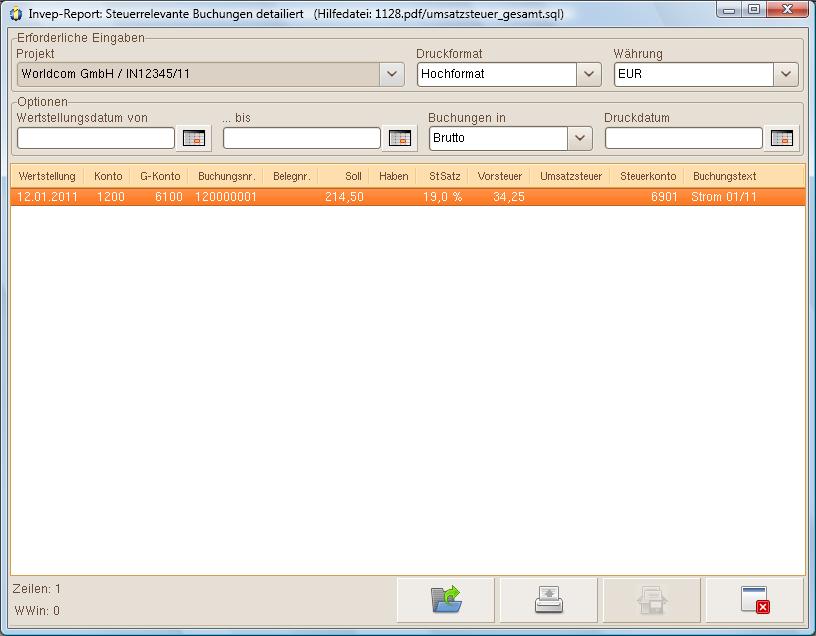
Task: Click the Vorsteuer value 34,25
Action: pyautogui.click(x=509, y=197)
